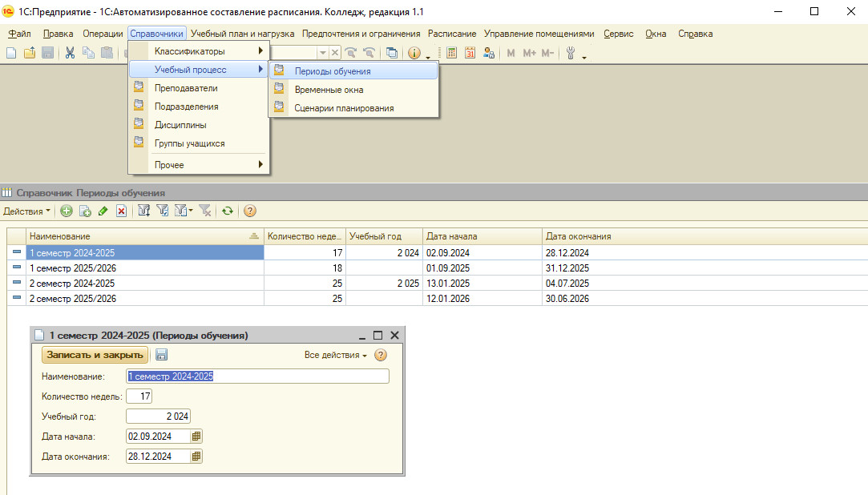Expand the Прочее submenu

point(200,165)
